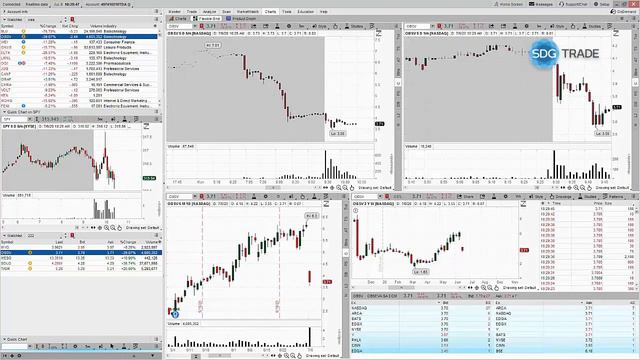Select the Tools tab
640x360 pixels.
(287, 11)
